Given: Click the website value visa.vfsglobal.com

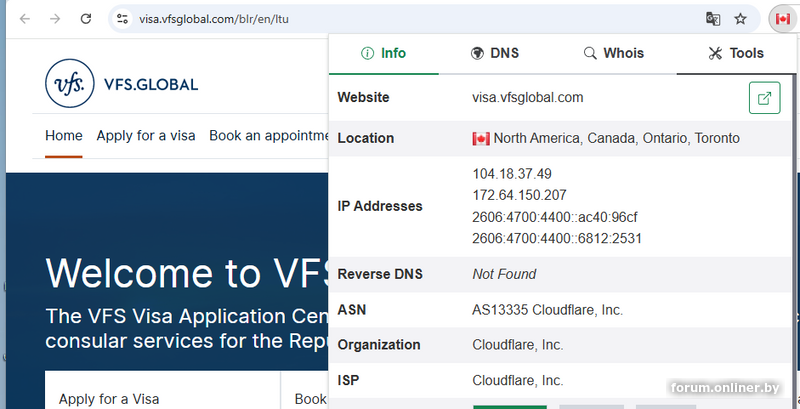Looking at the screenshot, I should point(528,97).
